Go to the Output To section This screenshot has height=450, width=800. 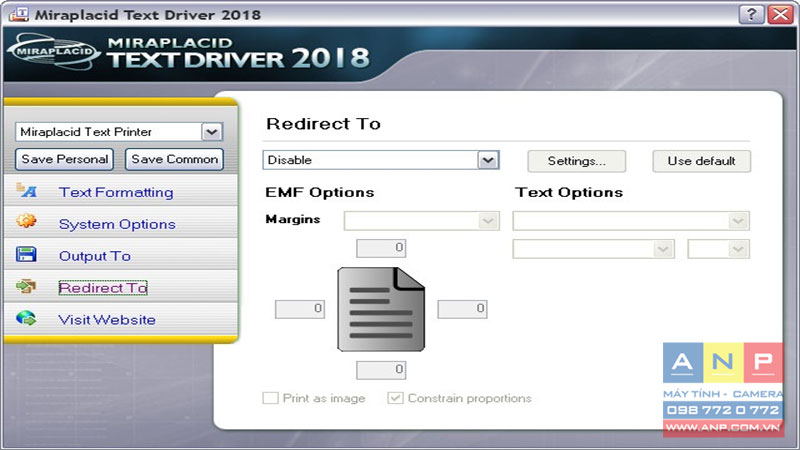pyautogui.click(x=95, y=256)
